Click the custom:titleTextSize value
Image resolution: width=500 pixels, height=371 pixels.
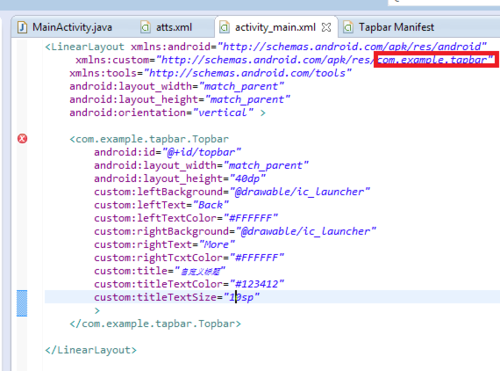tap(241, 297)
